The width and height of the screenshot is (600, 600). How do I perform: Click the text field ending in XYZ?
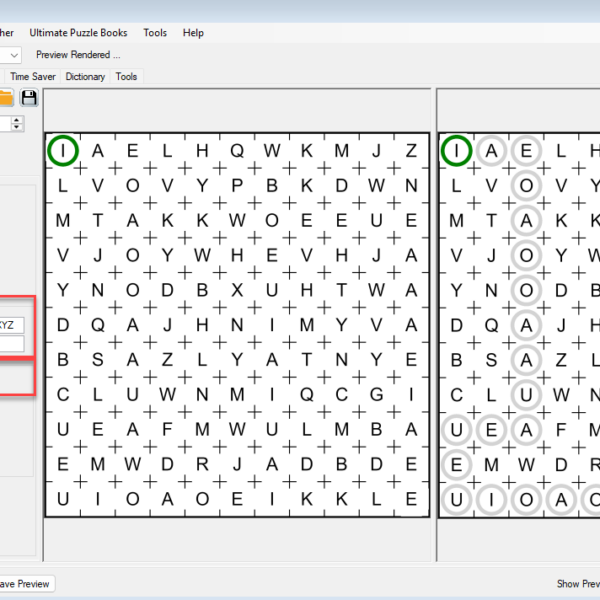coord(11,325)
